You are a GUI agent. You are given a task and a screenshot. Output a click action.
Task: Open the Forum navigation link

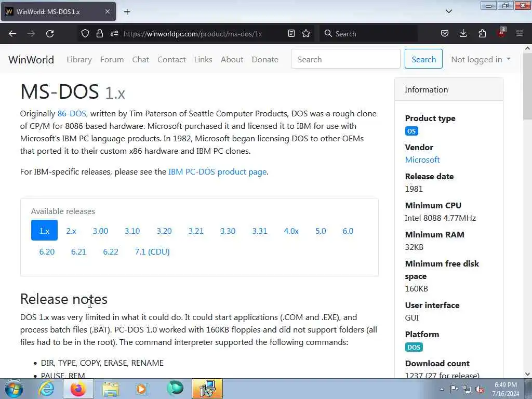(x=112, y=60)
